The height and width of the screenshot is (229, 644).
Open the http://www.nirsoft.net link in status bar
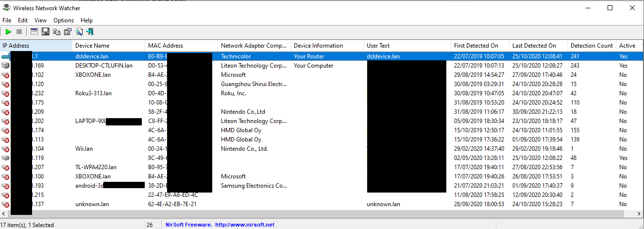click(245, 225)
